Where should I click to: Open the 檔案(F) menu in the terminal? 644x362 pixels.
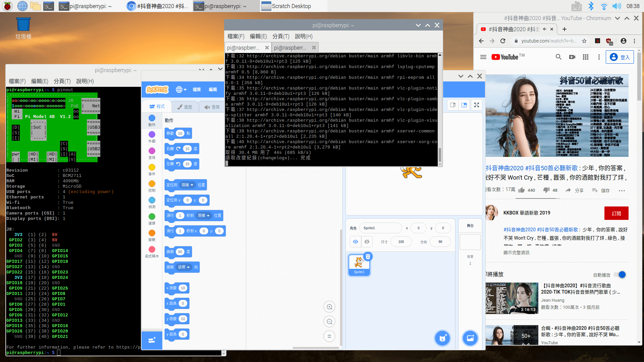click(236, 36)
